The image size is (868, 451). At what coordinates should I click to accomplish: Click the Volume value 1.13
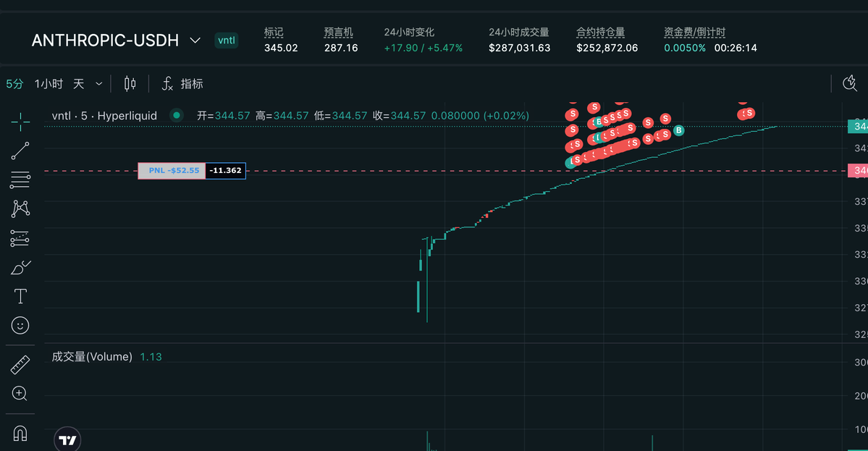tap(151, 357)
